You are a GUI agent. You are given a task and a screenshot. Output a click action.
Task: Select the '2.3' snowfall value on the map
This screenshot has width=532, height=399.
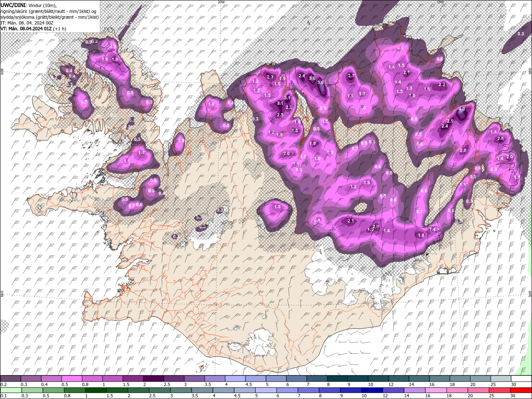click(x=270, y=76)
